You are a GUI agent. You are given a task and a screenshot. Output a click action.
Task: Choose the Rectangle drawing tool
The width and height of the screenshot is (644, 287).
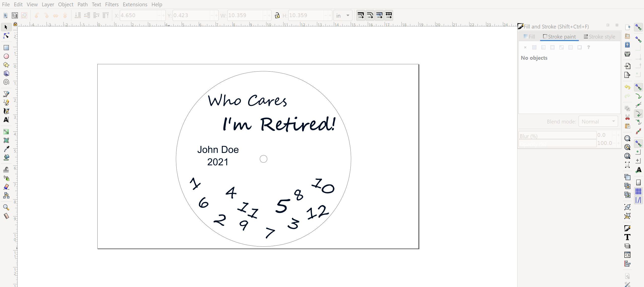(6, 48)
